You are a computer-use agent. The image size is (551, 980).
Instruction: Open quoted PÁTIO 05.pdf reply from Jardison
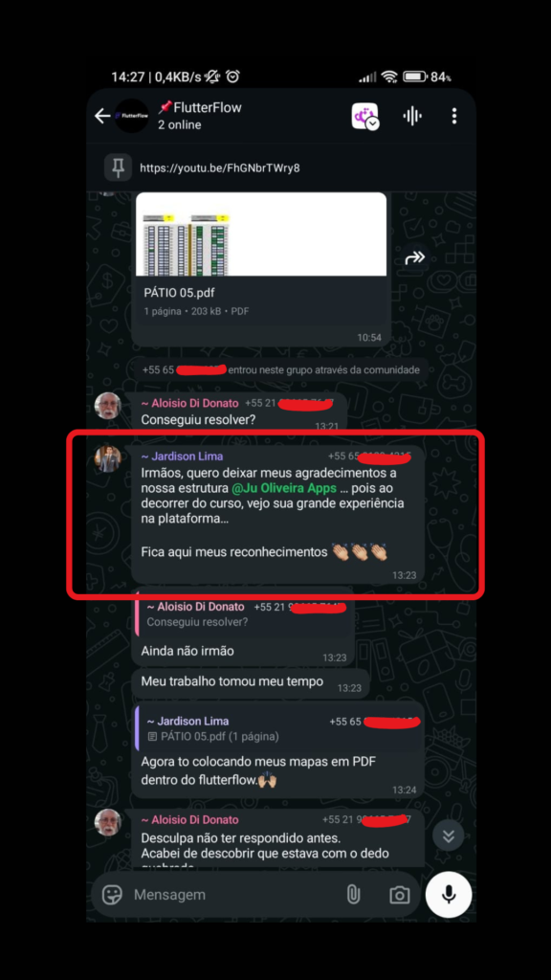click(279, 728)
